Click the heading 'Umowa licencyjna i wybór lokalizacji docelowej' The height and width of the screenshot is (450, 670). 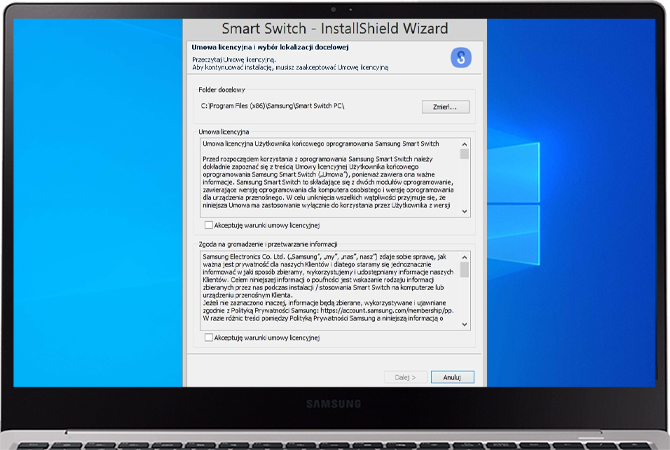click(x=270, y=47)
